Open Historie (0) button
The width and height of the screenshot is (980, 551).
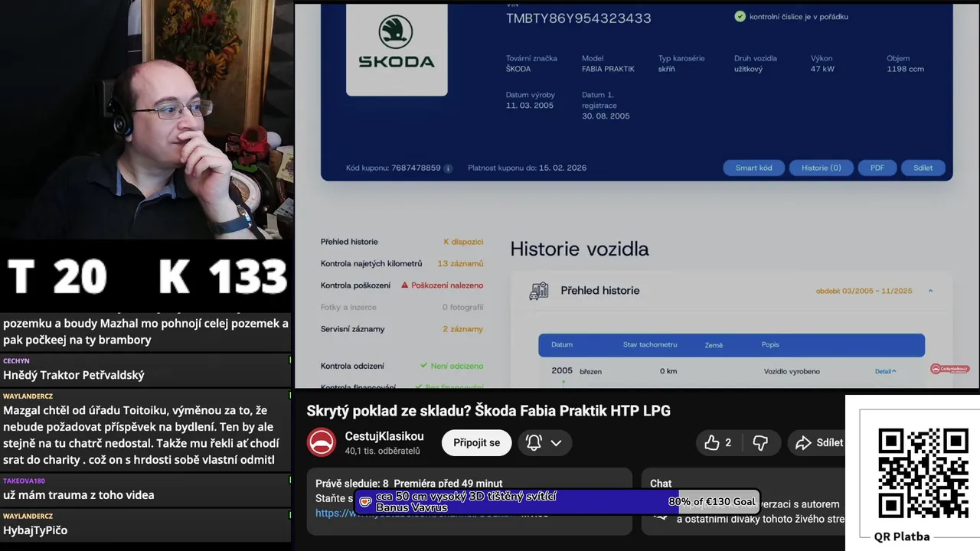click(x=821, y=168)
